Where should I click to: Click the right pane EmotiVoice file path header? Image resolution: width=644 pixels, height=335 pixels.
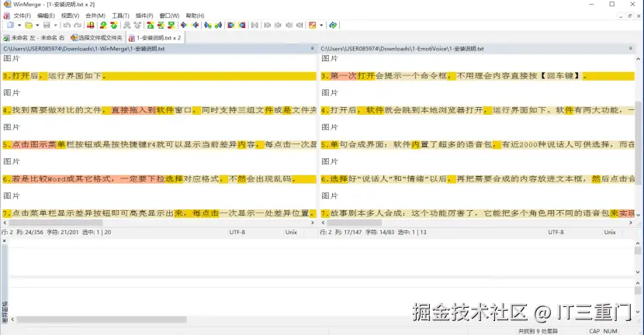coord(476,48)
